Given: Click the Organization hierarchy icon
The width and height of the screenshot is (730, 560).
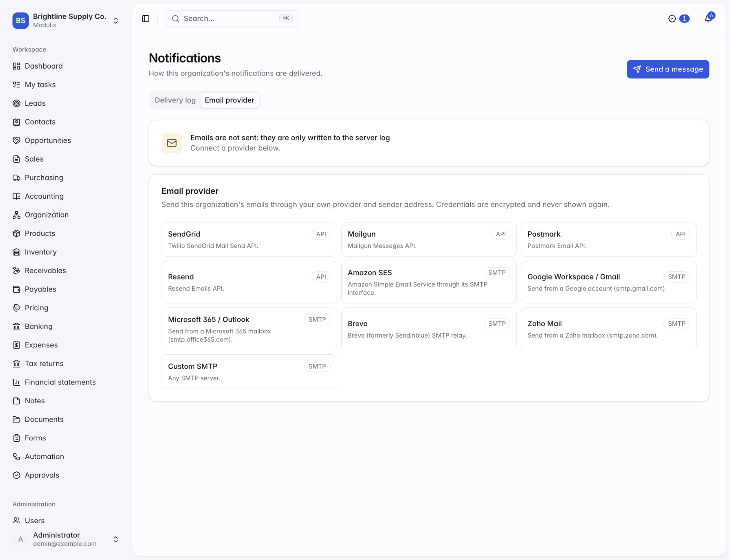Looking at the screenshot, I should 16,215.
